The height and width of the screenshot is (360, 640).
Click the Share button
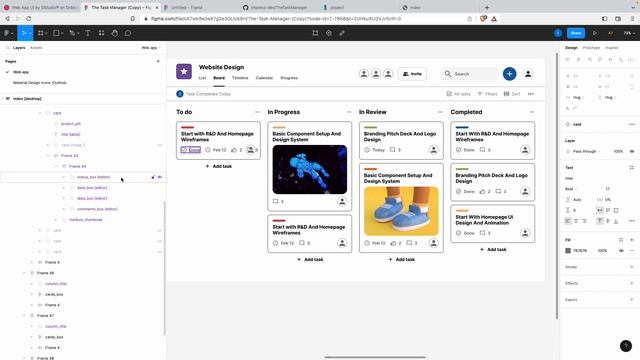click(x=576, y=33)
